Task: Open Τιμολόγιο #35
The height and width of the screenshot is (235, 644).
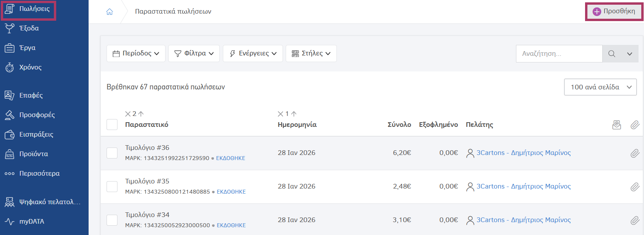Action: pos(147,181)
